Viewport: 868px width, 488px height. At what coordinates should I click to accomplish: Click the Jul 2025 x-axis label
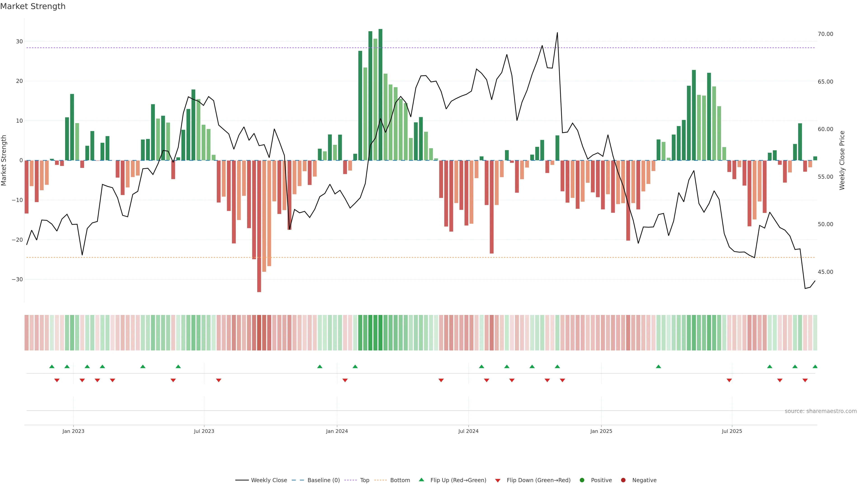(x=732, y=431)
